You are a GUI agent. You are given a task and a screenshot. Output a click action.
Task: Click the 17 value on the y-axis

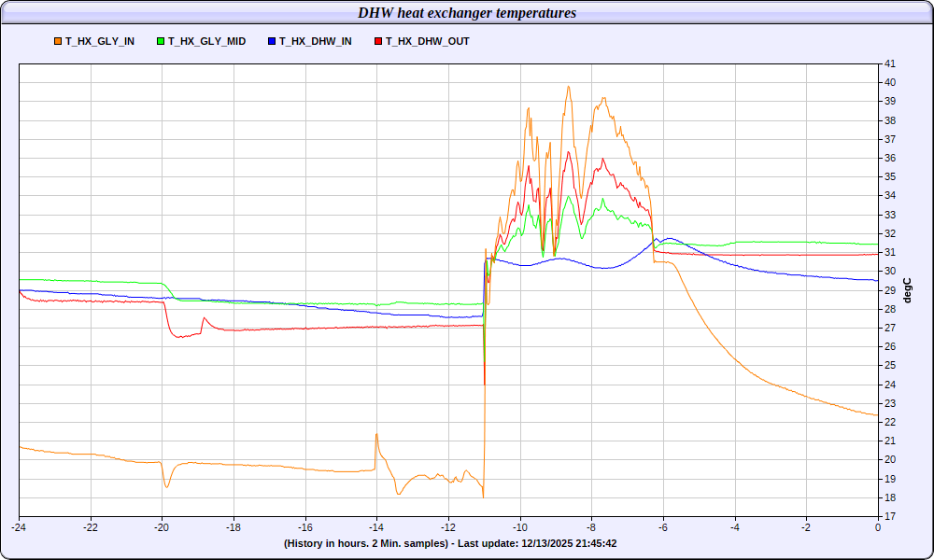890,516
